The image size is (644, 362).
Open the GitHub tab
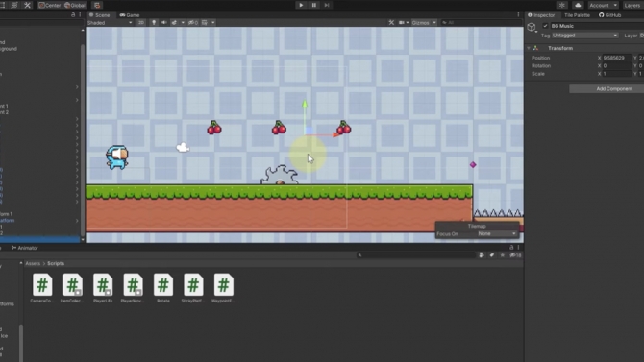point(610,15)
